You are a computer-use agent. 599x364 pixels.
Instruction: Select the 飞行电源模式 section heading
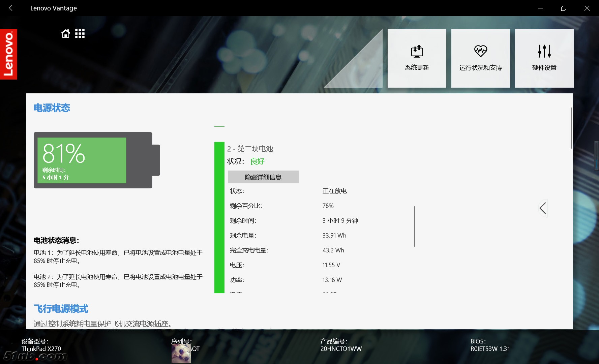tap(61, 309)
